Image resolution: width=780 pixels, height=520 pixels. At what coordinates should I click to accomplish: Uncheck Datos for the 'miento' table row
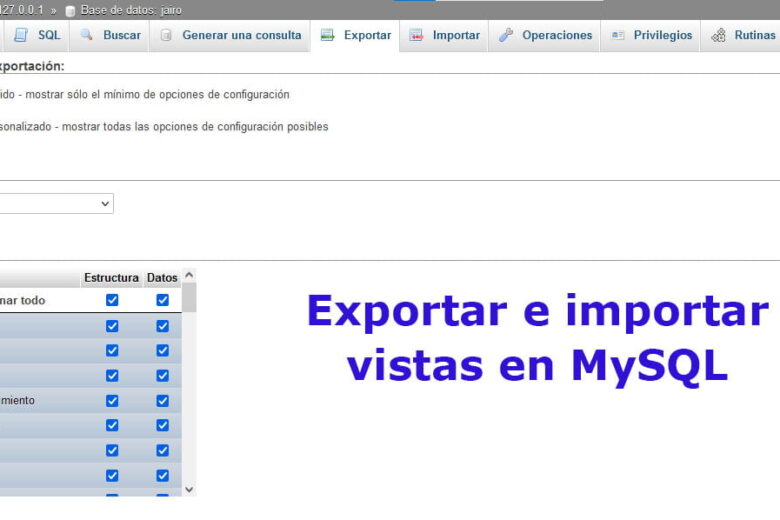[163, 401]
